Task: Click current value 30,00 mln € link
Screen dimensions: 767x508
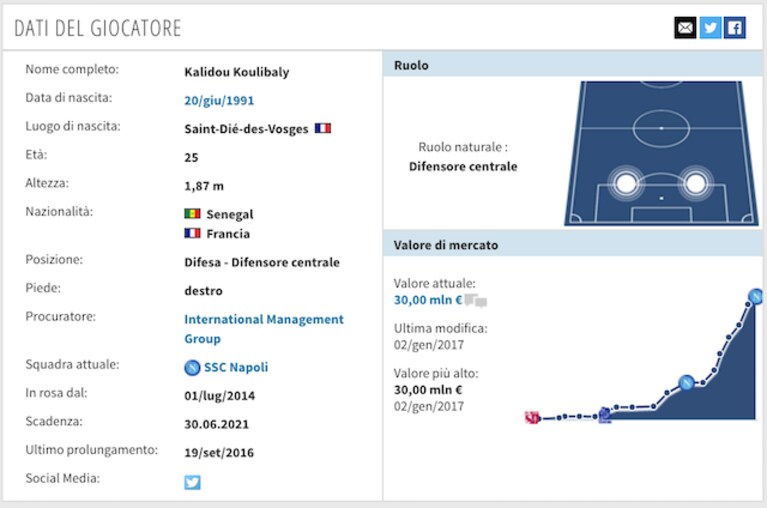Action: tap(428, 300)
